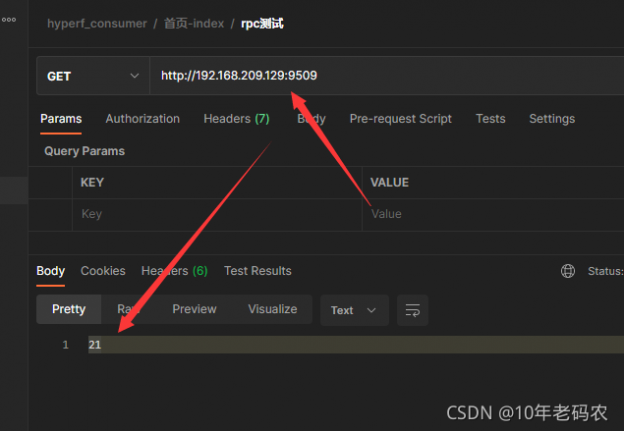Click the Value field in Query Params
Viewport: 624px width, 431px height.
click(x=490, y=214)
